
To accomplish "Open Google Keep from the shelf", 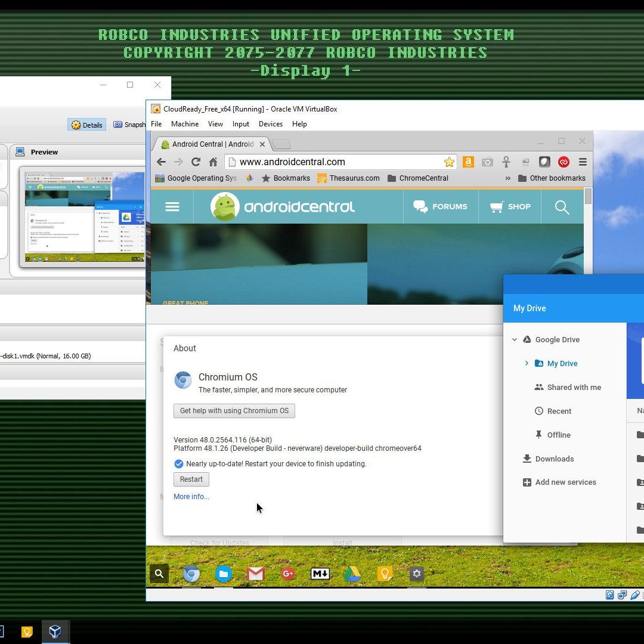I will [385, 574].
